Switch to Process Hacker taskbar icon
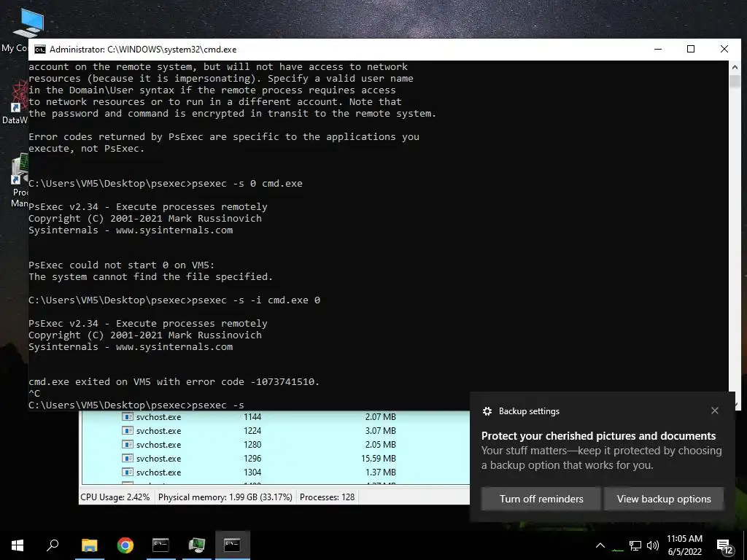Viewport: 747px width, 560px height. pos(196,545)
